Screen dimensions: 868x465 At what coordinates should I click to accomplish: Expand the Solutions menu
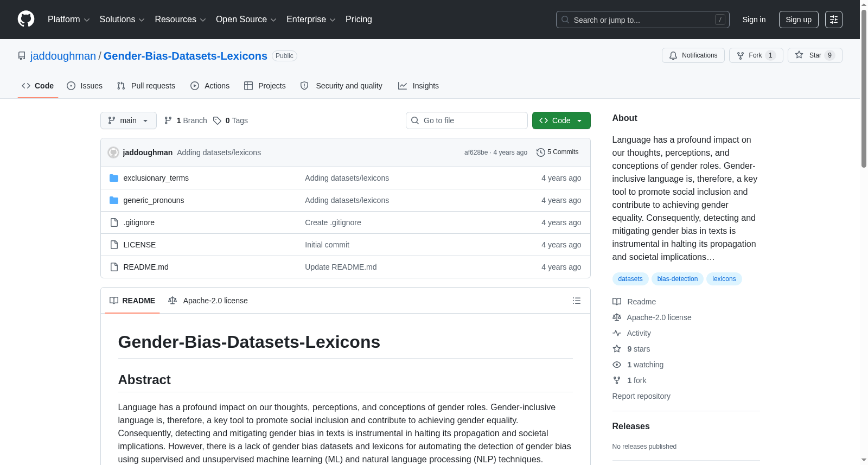[122, 20]
